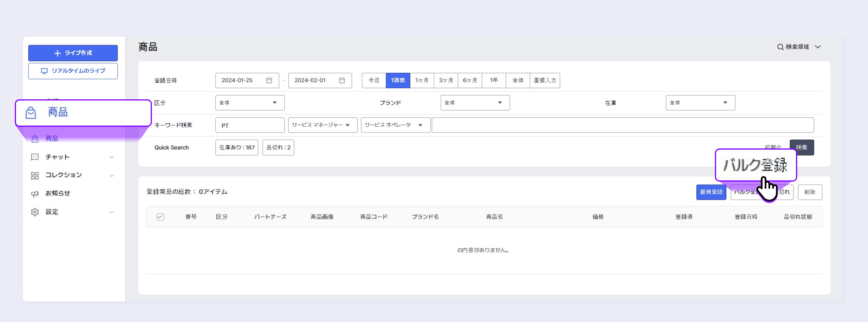Click the start date calendar icon
868x322 pixels.
[x=269, y=80]
